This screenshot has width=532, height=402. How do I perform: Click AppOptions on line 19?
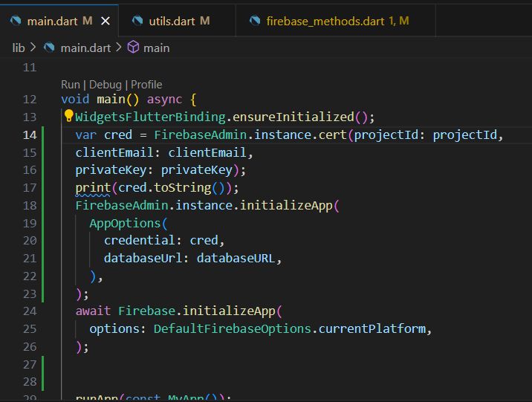pos(125,223)
